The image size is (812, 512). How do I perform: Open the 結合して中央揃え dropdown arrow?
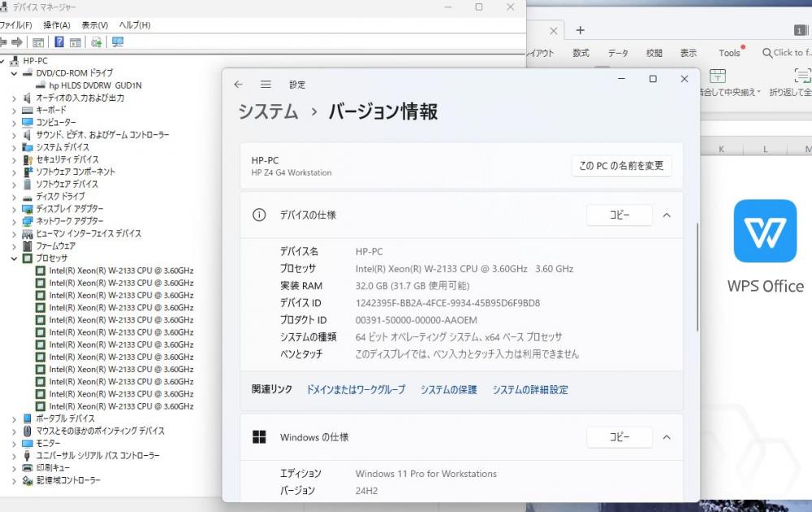[x=758, y=93]
